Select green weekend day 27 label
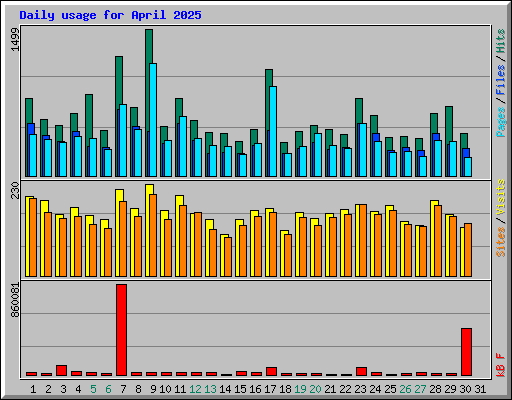Image resolution: width=512 pixels, height=400 pixels. click(420, 389)
